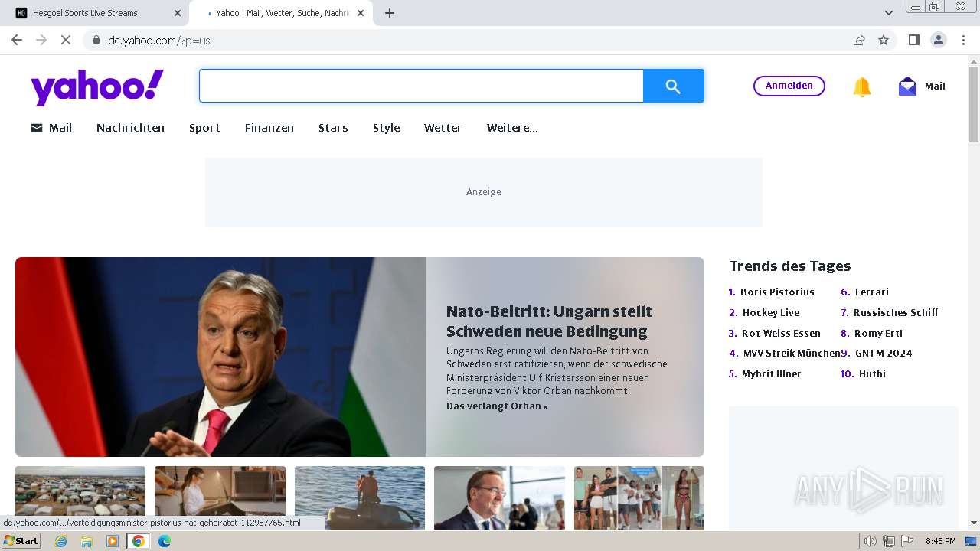Open trend Huthi
This screenshot has width=980, height=551.
tap(872, 373)
